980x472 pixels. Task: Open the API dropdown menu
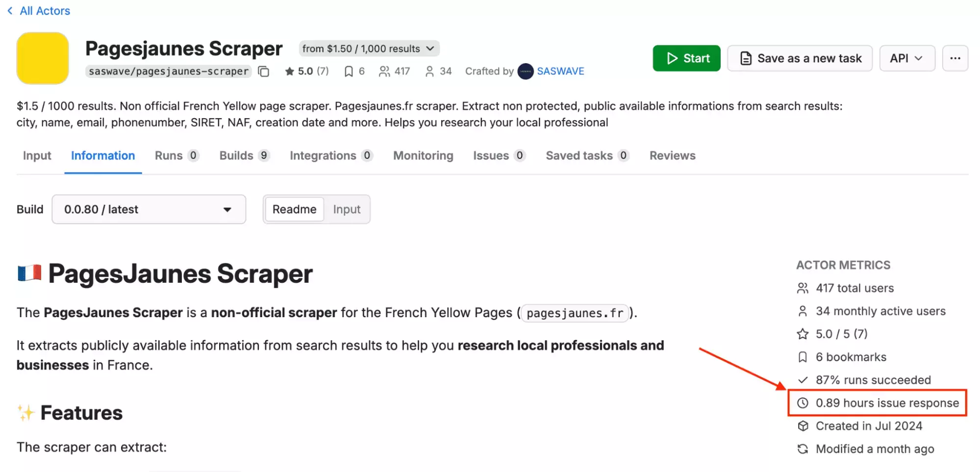(x=907, y=58)
